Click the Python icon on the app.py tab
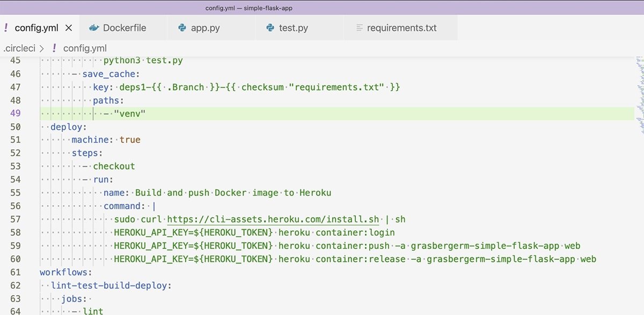 pyautogui.click(x=182, y=28)
